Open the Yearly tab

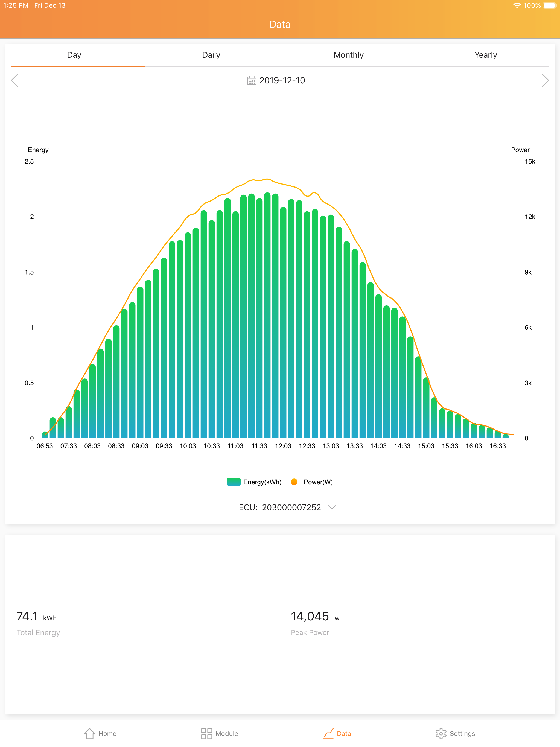pyautogui.click(x=485, y=55)
